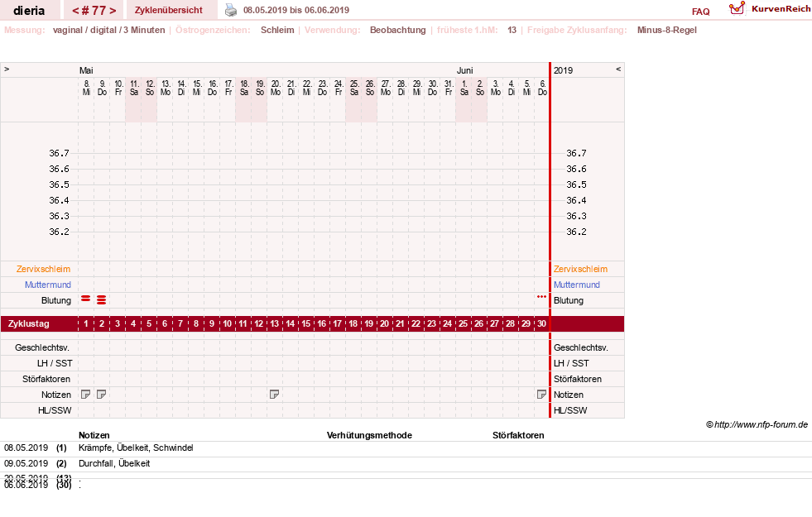
Task: Click the Minus-8-Regel setting value
Action: [666, 30]
